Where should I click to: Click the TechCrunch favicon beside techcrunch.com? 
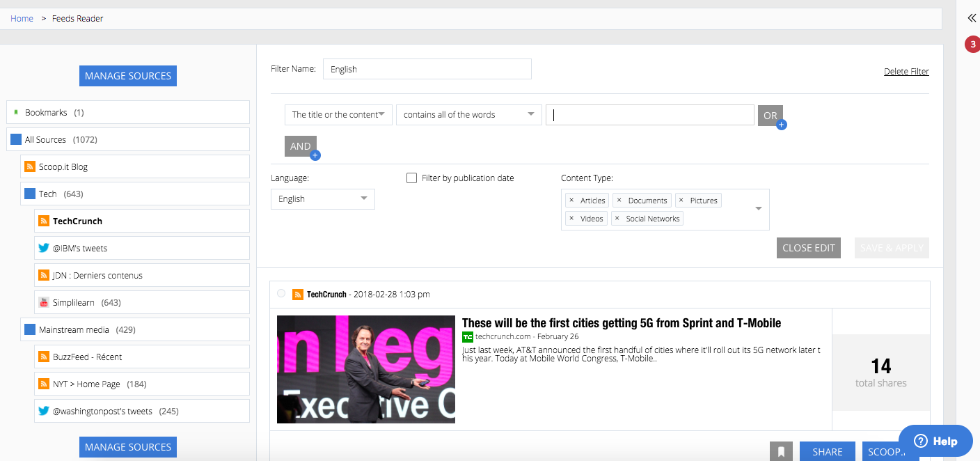click(468, 336)
